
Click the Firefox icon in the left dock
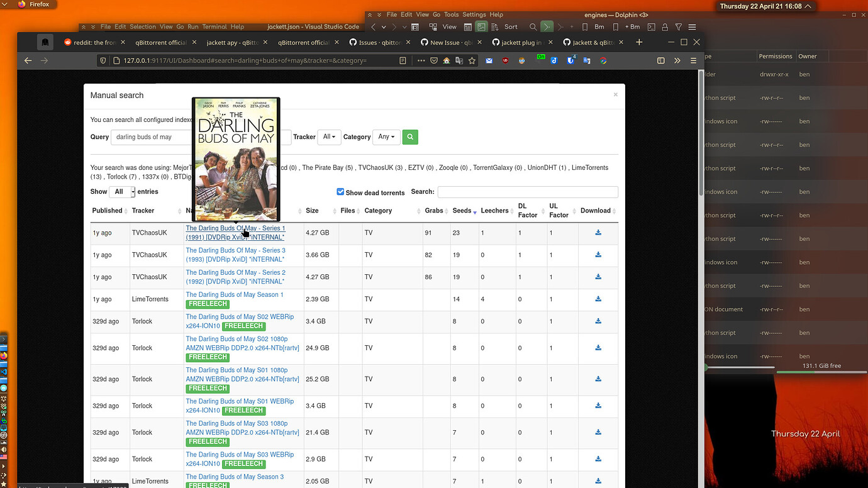pos(4,355)
